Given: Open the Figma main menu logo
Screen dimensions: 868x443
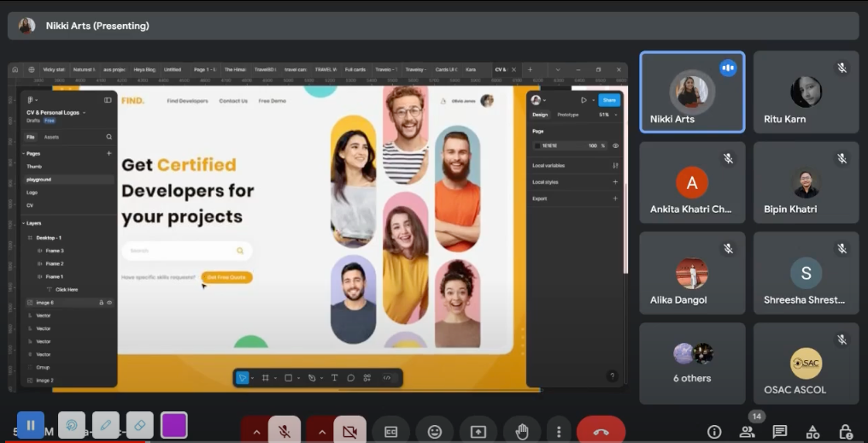Looking at the screenshot, I should pyautogui.click(x=31, y=100).
